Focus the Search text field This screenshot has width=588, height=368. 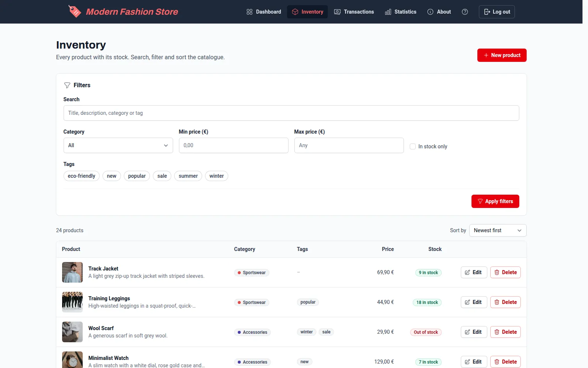click(x=291, y=113)
